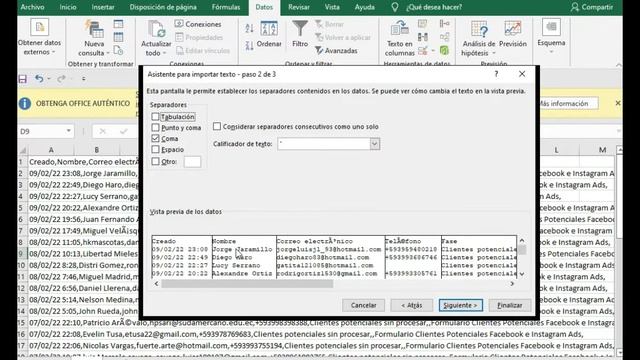Click the blue information icon

coord(25,104)
